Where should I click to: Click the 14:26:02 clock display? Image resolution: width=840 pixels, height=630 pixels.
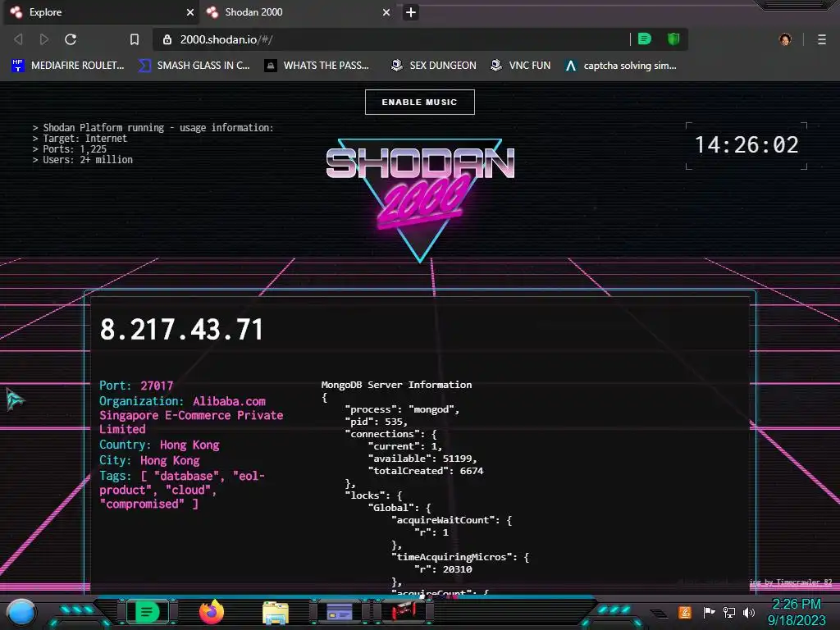pos(746,145)
